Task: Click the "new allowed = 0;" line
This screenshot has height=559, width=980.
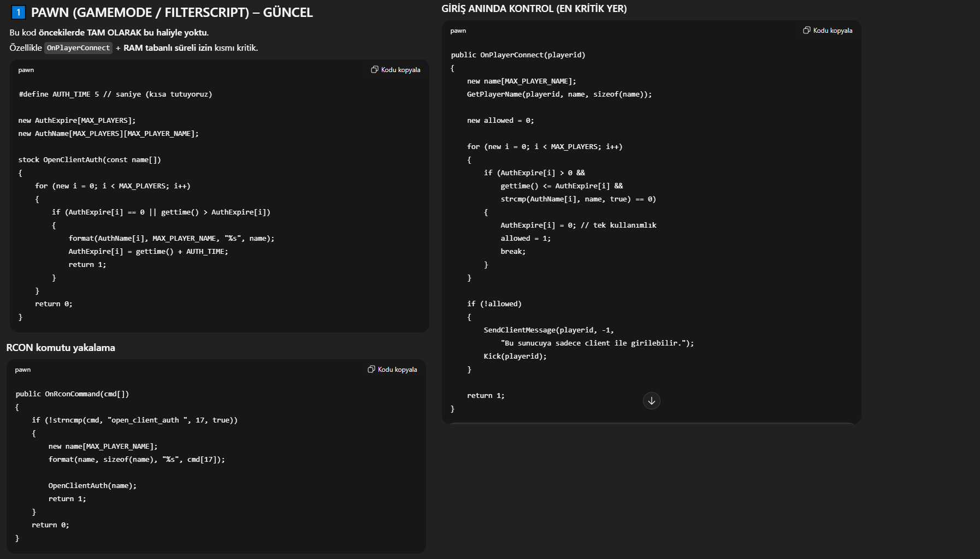Action: point(500,121)
